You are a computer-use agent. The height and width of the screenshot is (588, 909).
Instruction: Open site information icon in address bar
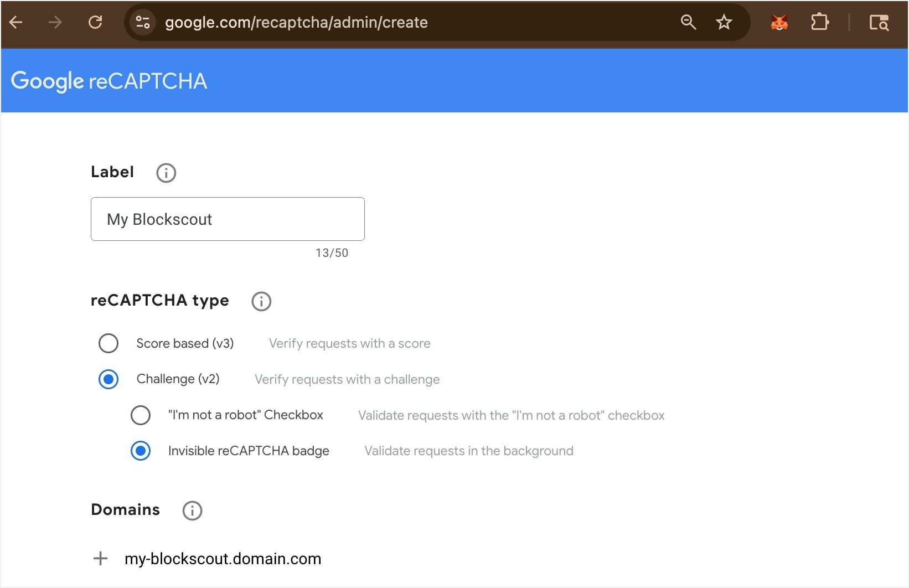pyautogui.click(x=143, y=22)
